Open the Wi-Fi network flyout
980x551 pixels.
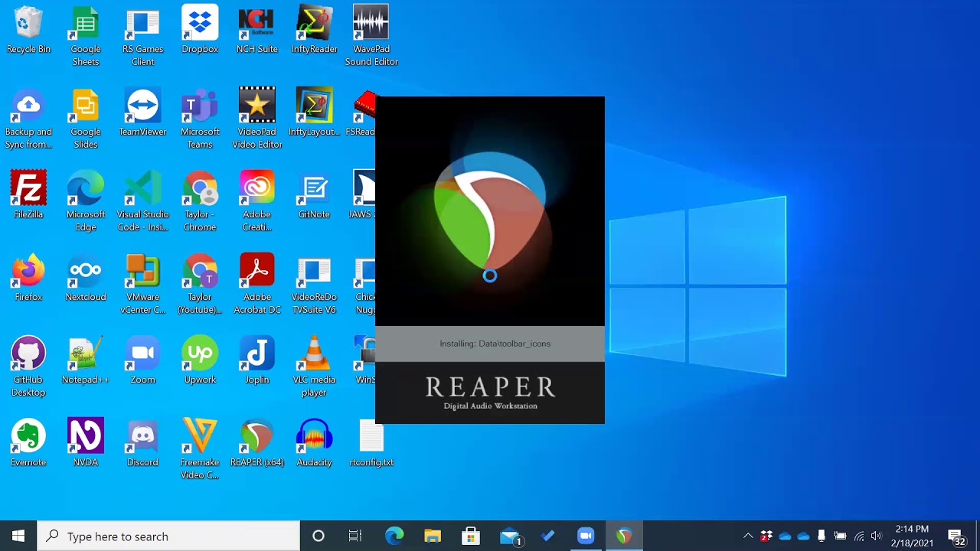pos(858,536)
